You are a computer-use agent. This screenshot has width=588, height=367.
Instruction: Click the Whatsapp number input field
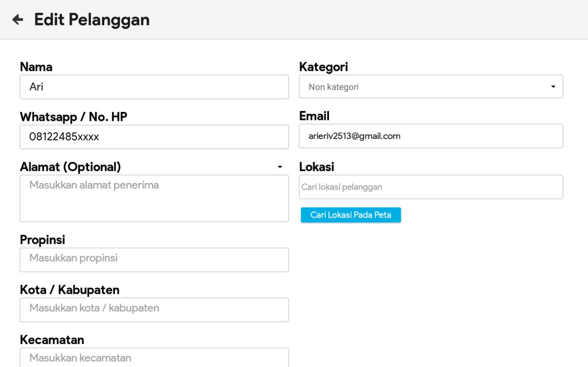click(x=154, y=137)
